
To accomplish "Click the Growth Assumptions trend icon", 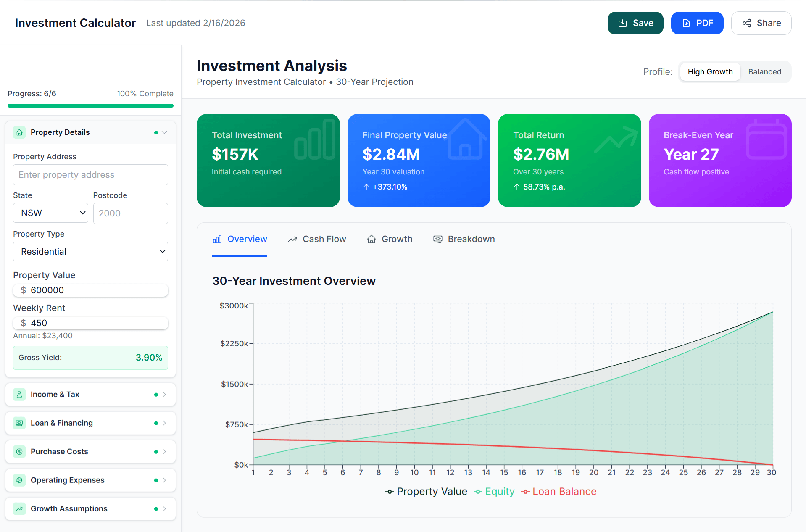I will (x=19, y=508).
